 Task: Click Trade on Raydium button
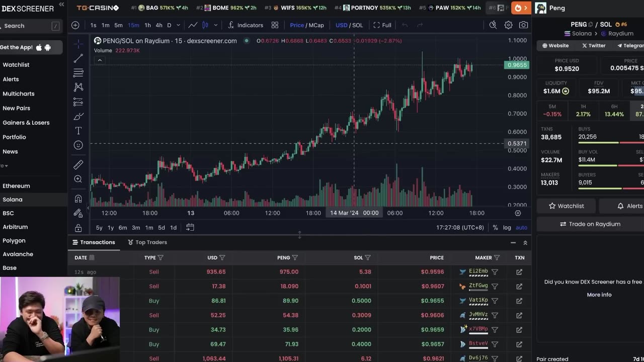click(x=590, y=224)
